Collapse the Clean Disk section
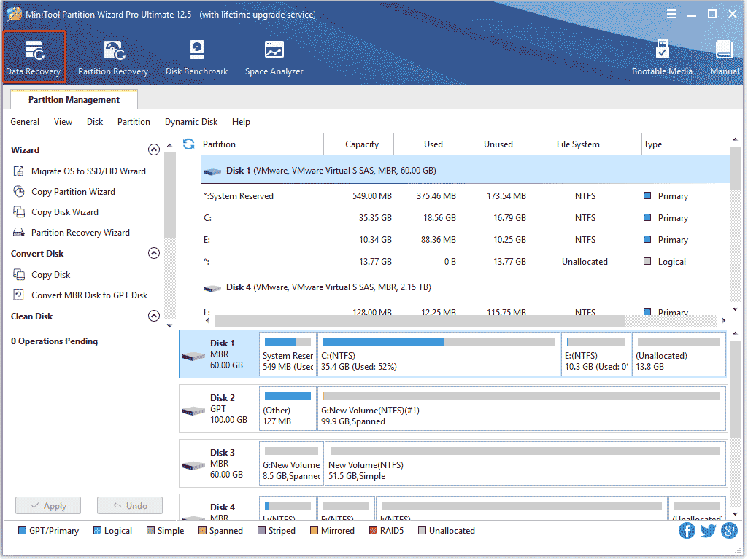 coord(154,316)
